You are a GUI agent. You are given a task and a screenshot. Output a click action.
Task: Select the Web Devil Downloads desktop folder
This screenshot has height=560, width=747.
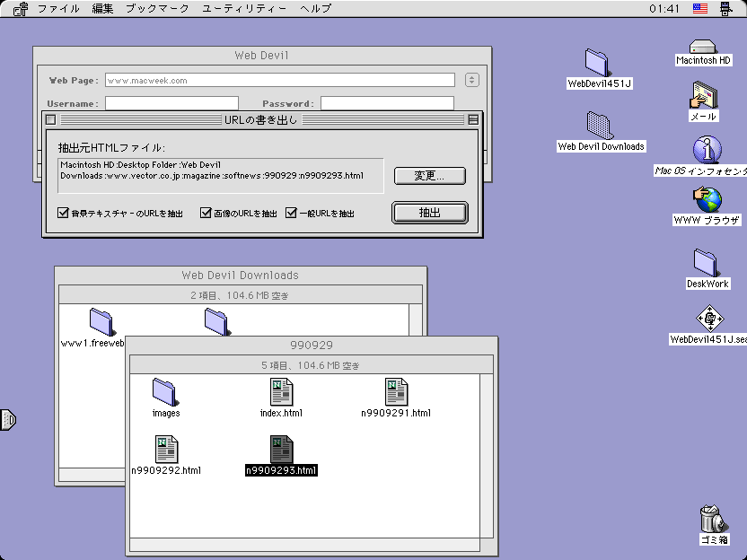point(600,126)
